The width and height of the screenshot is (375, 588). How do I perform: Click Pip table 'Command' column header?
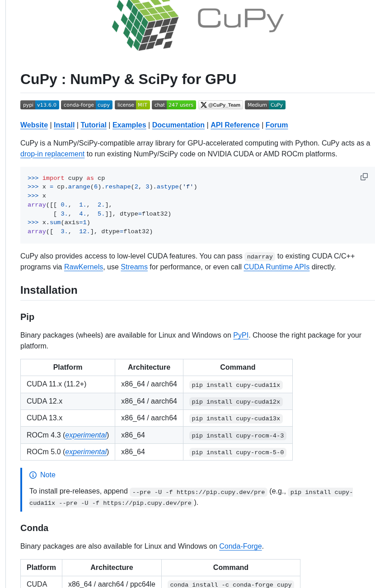[238, 367]
